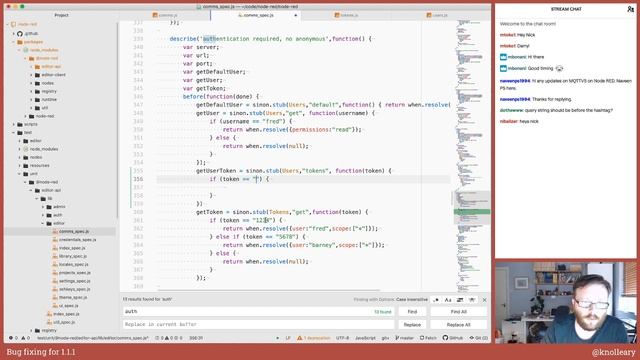640x360 pixels.
Task: Focus the find field containing 'auth'
Action: coord(258,311)
